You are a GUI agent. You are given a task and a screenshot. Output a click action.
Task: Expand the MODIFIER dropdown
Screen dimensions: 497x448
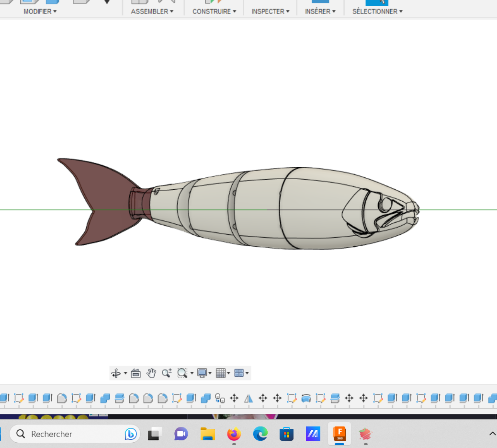(x=40, y=11)
